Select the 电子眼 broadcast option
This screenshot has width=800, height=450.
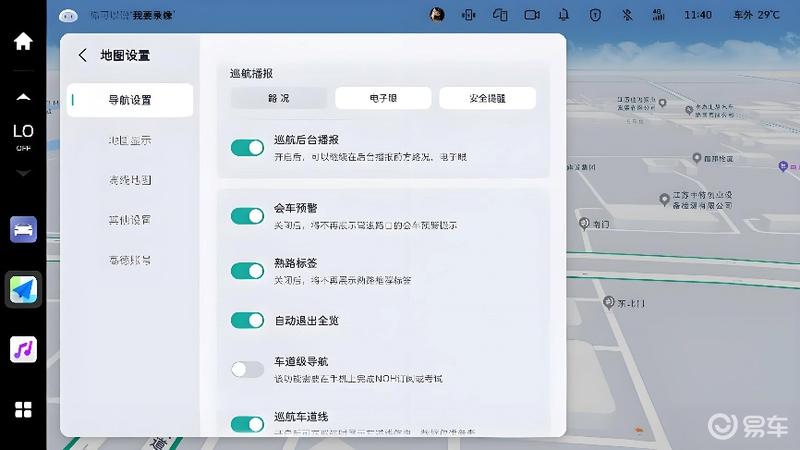[383, 98]
